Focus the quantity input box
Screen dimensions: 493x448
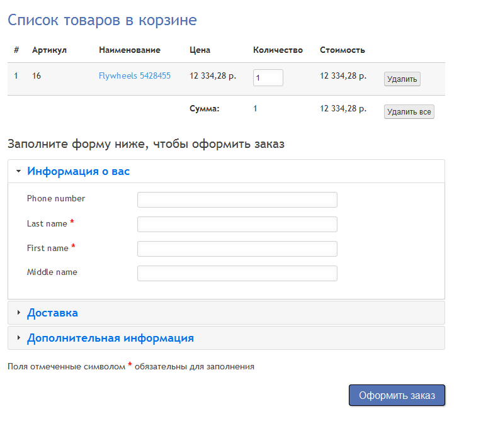[268, 77]
